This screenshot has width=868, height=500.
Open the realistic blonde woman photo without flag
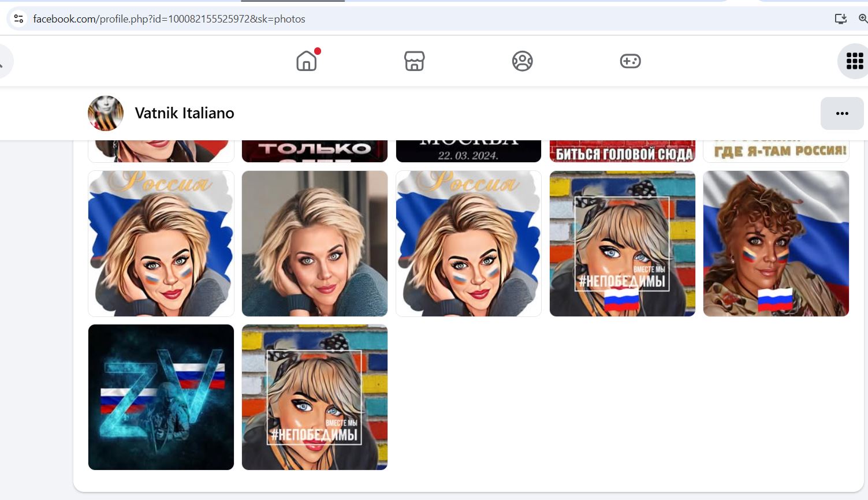point(315,244)
